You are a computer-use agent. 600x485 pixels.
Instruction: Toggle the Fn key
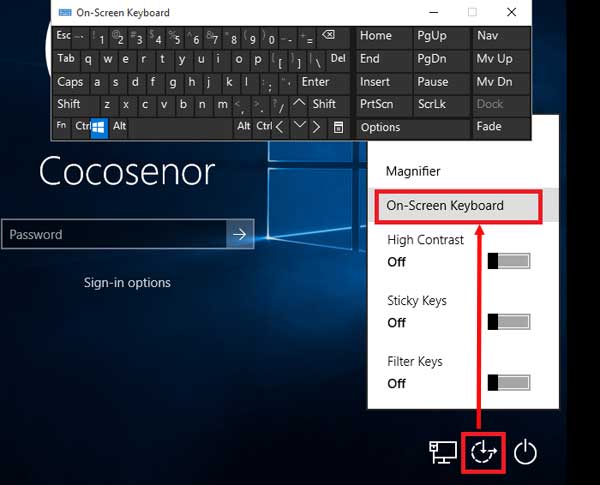coord(61,126)
